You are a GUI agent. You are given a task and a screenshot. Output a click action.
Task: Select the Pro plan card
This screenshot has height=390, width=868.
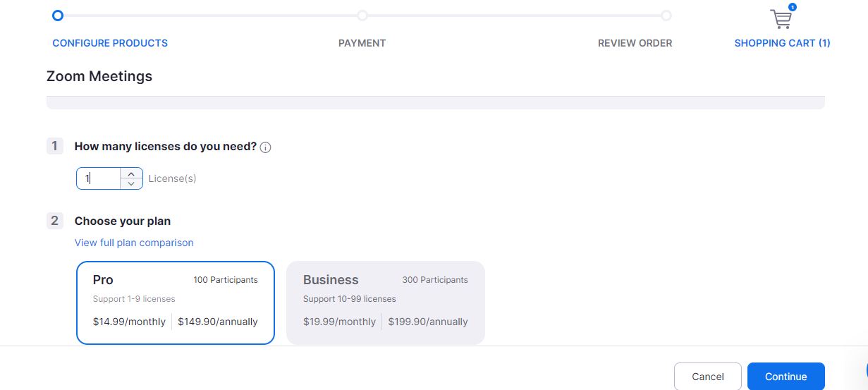tap(175, 303)
